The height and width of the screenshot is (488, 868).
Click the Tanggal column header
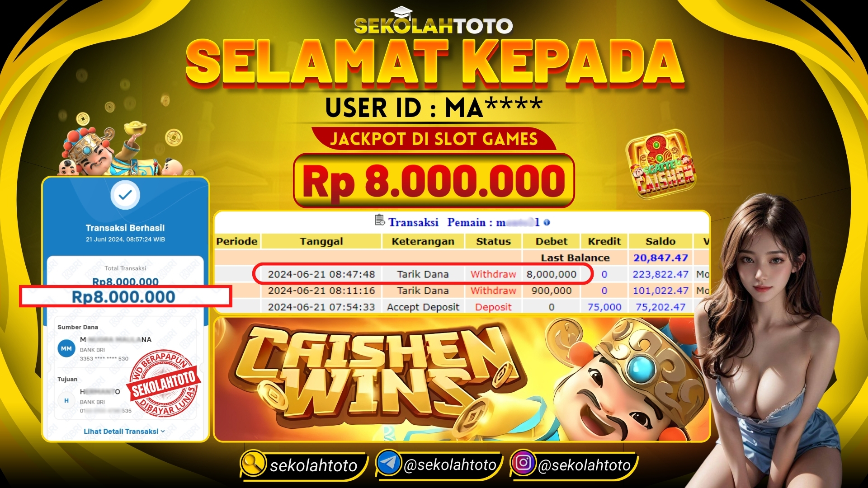321,241
